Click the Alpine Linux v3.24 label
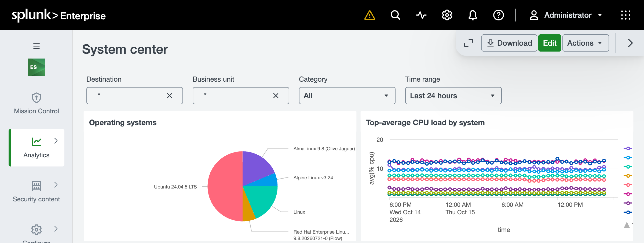This screenshot has width=644, height=243. [x=313, y=178]
